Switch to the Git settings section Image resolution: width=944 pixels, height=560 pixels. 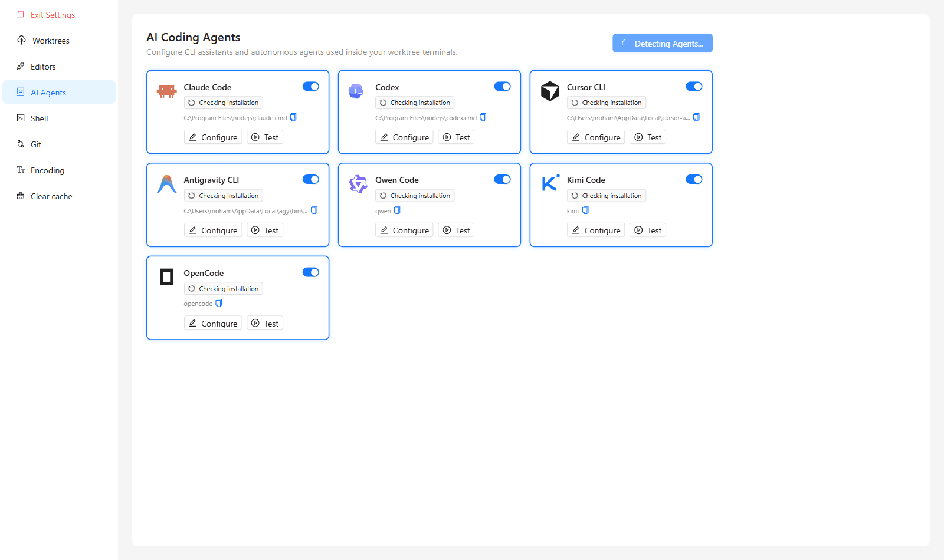point(59,144)
